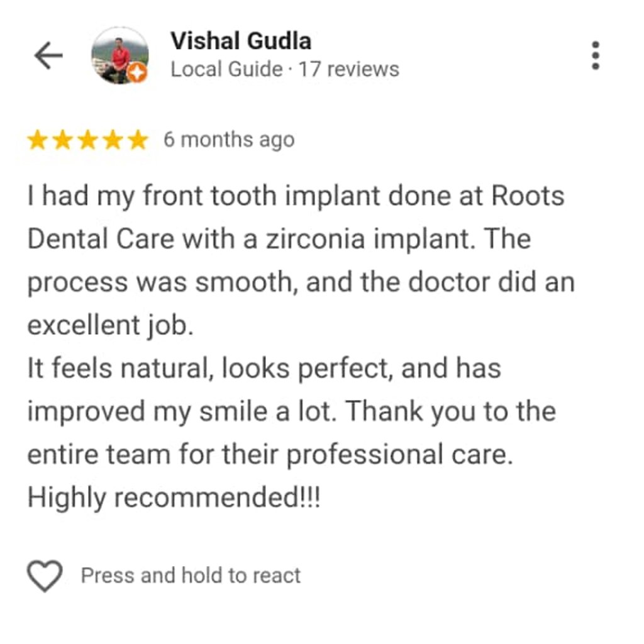This screenshot has height=644, width=644.
Task: Select the third yellow rating star
Action: tap(87, 140)
